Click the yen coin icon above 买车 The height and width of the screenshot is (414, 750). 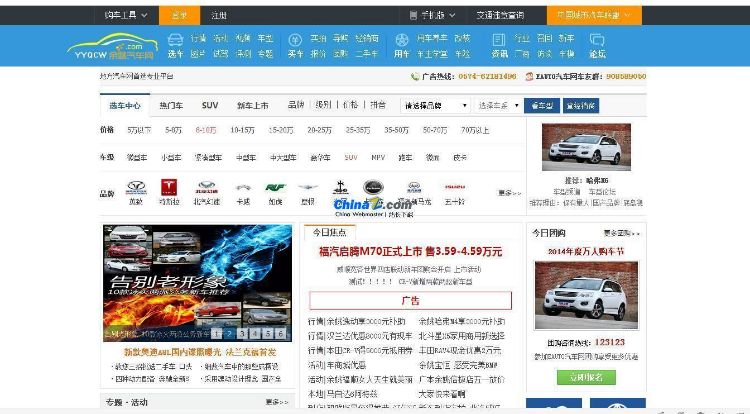(295, 39)
